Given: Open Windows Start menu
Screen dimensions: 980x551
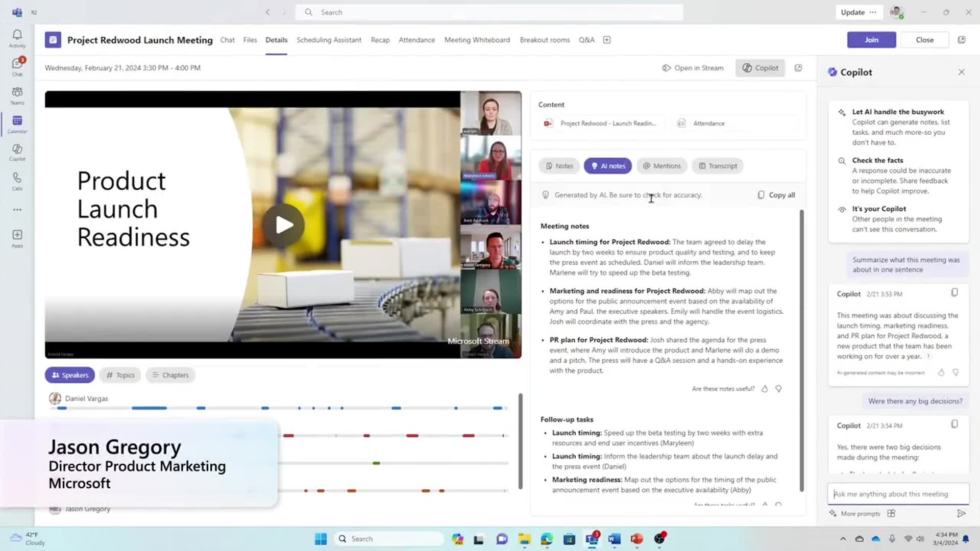Looking at the screenshot, I should tap(321, 539).
